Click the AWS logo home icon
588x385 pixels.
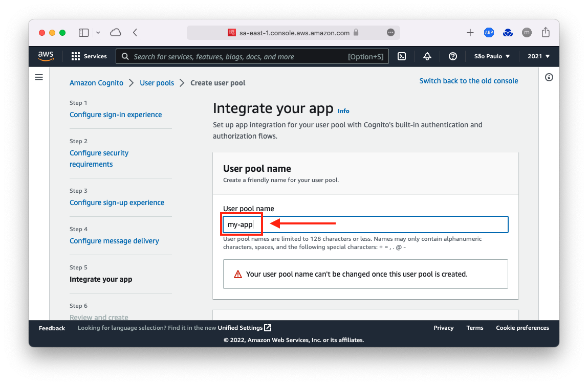click(x=46, y=56)
